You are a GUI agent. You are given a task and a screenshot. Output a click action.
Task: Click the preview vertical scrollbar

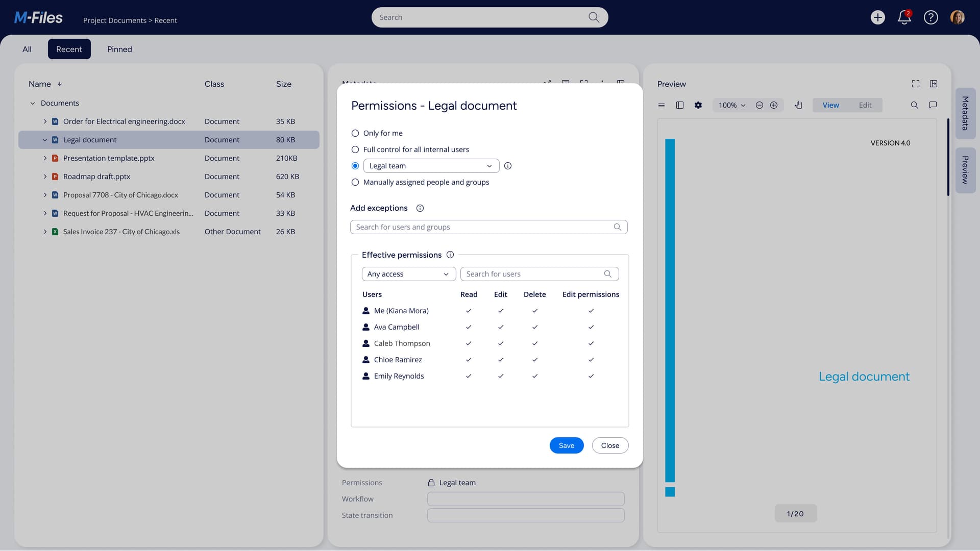coord(948,157)
